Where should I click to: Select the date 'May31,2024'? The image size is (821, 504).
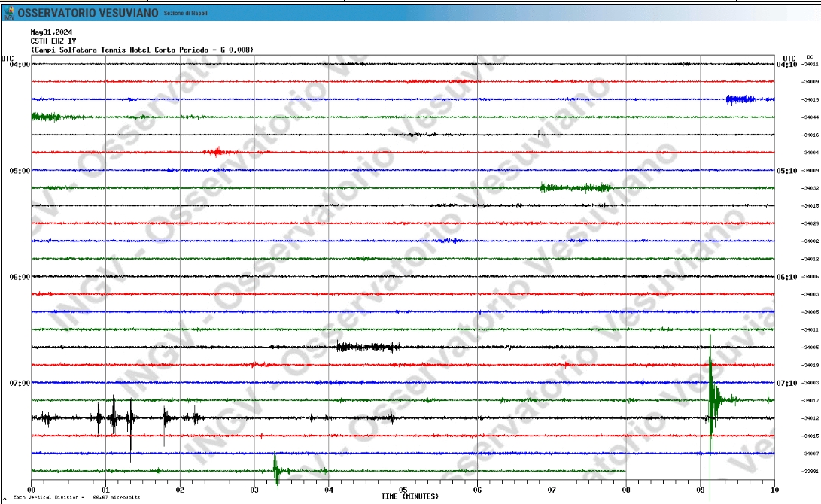pyautogui.click(x=51, y=32)
